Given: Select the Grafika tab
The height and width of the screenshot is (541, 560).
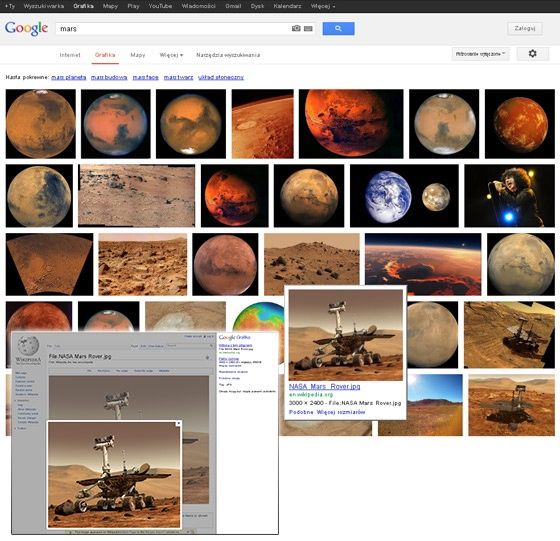Looking at the screenshot, I should [105, 55].
